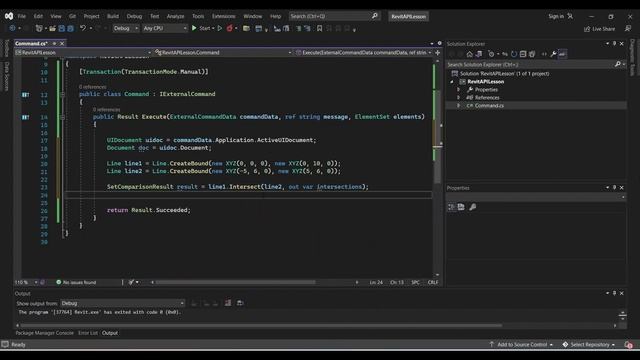Click the Start button label
This screenshot has width=640, height=360.
click(x=205, y=28)
